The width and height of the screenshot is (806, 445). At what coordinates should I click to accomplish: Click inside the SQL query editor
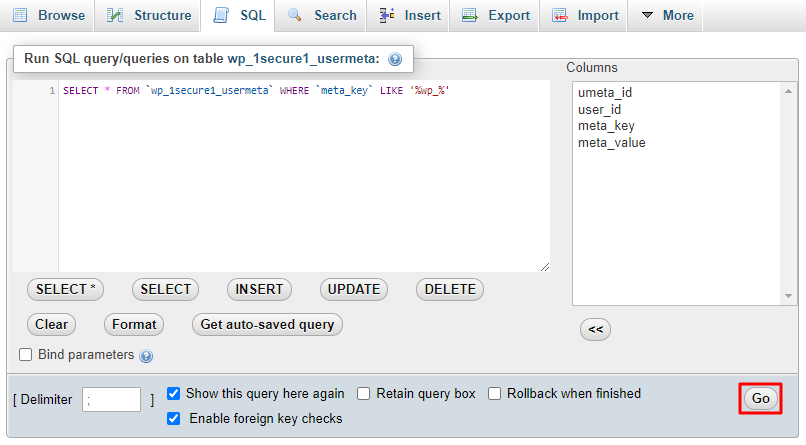(x=304, y=176)
